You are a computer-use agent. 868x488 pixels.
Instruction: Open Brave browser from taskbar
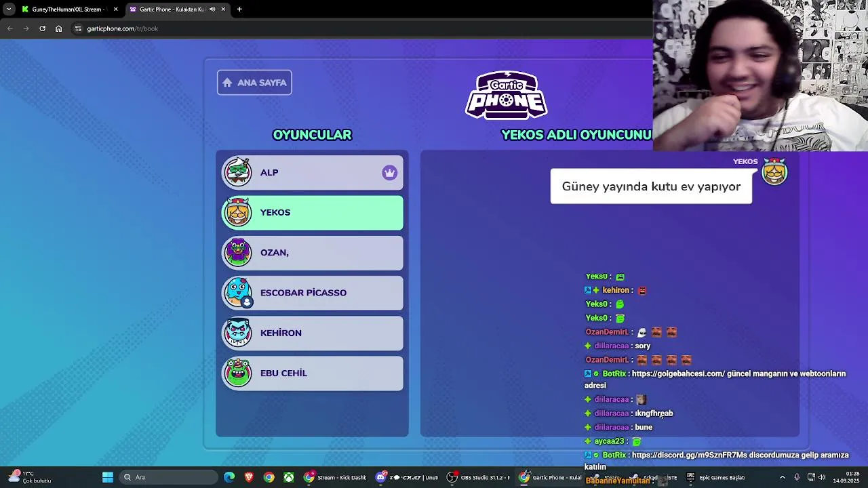point(249,477)
